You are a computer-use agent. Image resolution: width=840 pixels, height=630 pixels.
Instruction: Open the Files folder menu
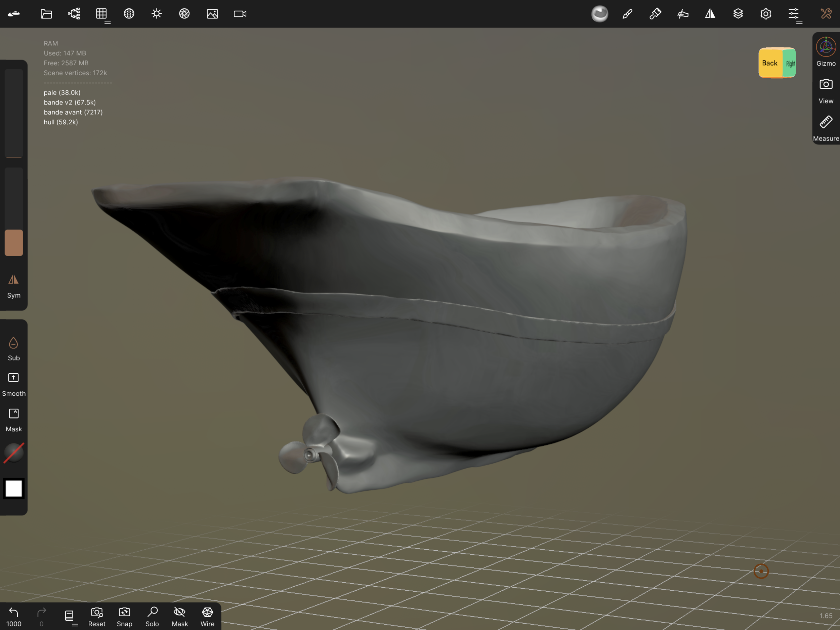(x=46, y=14)
